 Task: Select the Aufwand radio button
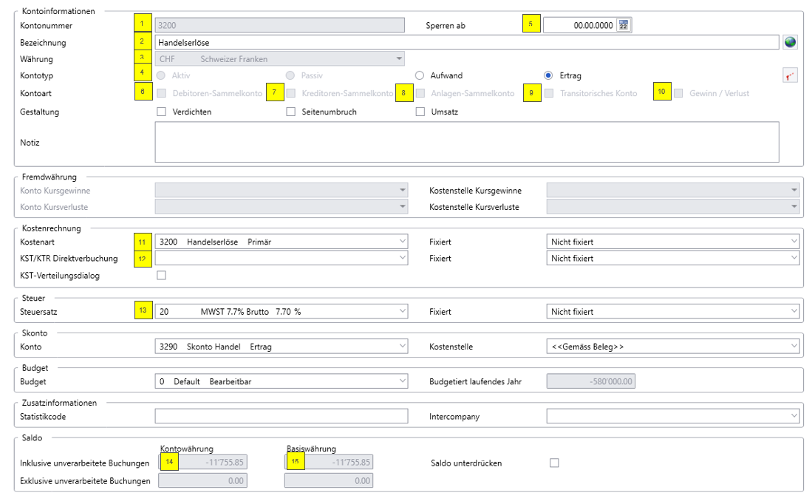point(420,75)
